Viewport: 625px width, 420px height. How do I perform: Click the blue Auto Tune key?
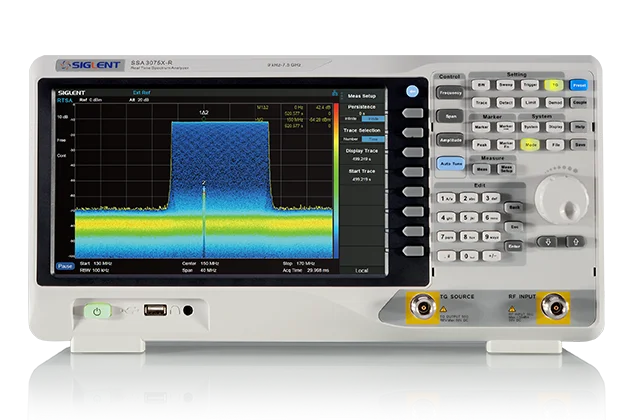click(451, 164)
